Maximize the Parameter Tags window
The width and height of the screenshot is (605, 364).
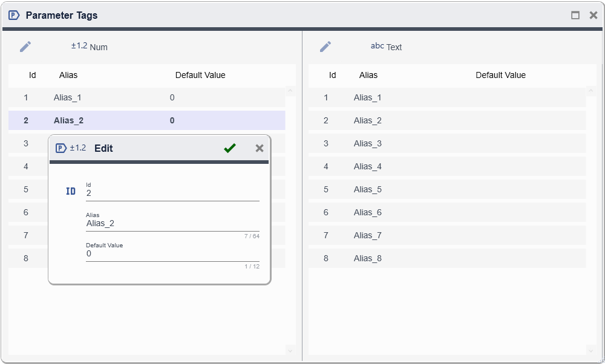coord(575,15)
